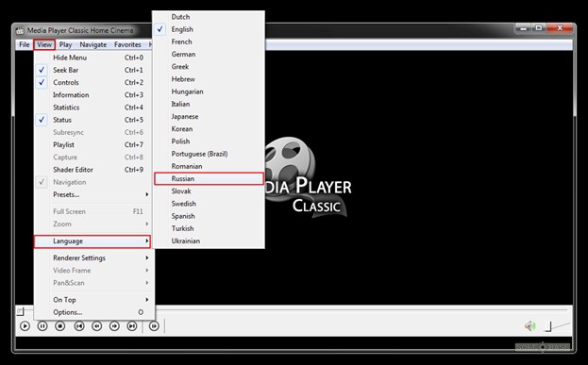Uncheck Status in the View menu
Viewport: 588px width, 365px height.
pos(92,120)
